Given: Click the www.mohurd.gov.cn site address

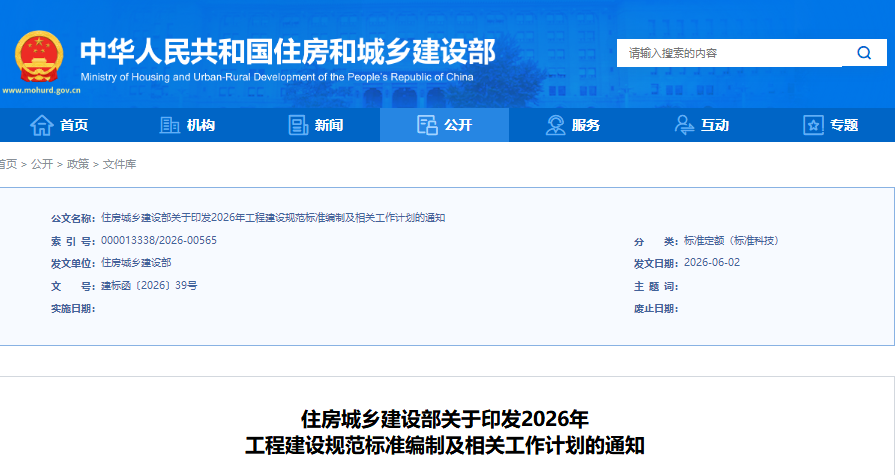Looking at the screenshot, I should click(41, 90).
